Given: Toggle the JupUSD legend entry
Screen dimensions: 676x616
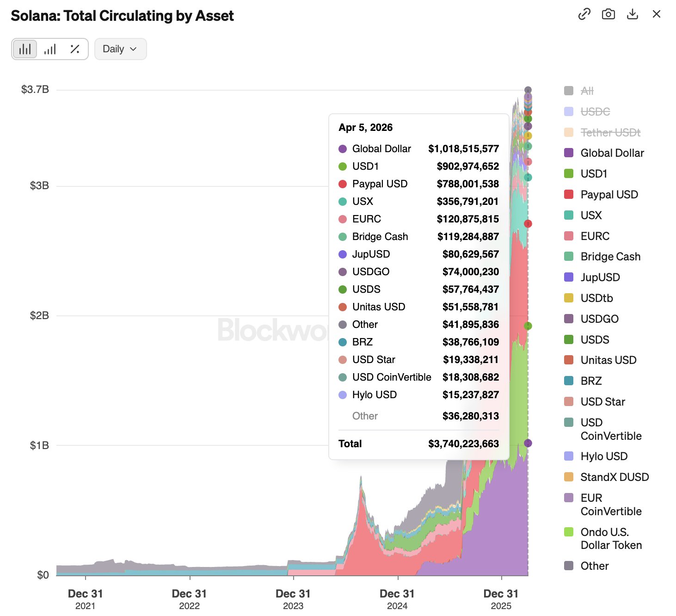Looking at the screenshot, I should [600, 277].
